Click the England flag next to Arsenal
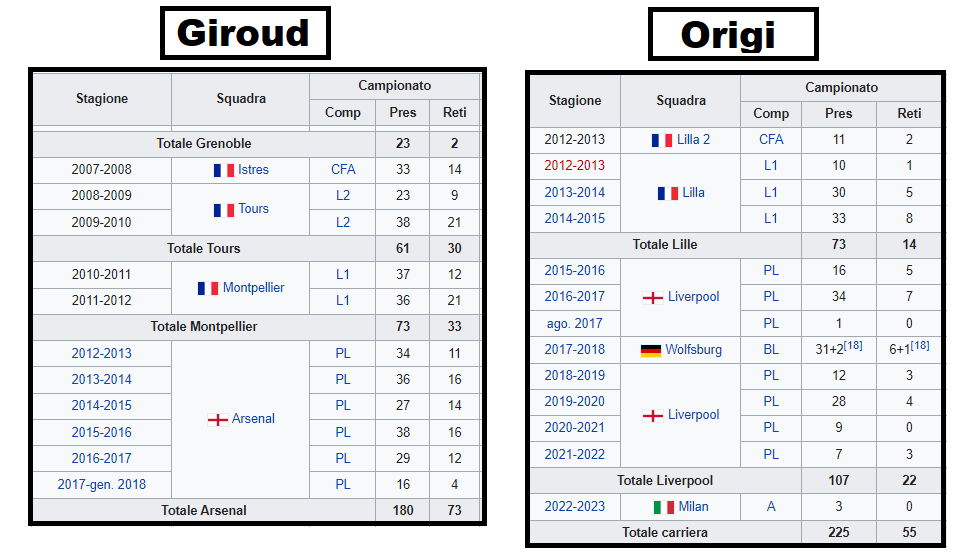 click(217, 419)
